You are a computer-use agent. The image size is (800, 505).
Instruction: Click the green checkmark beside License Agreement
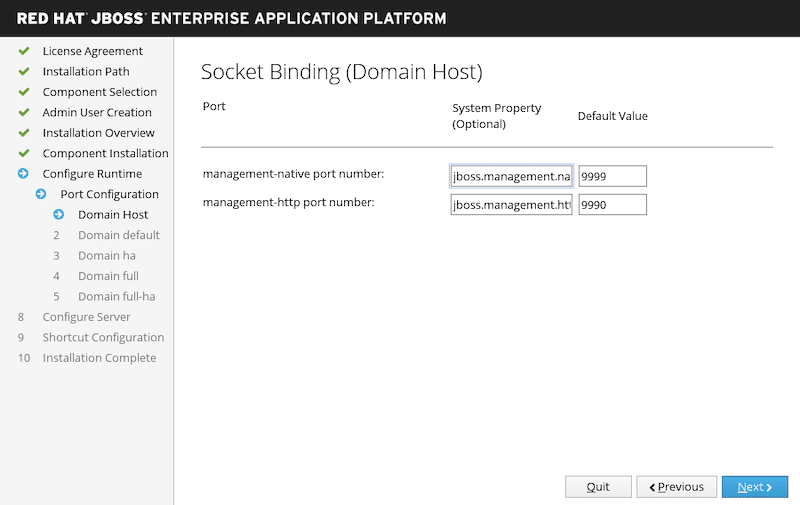[23, 51]
